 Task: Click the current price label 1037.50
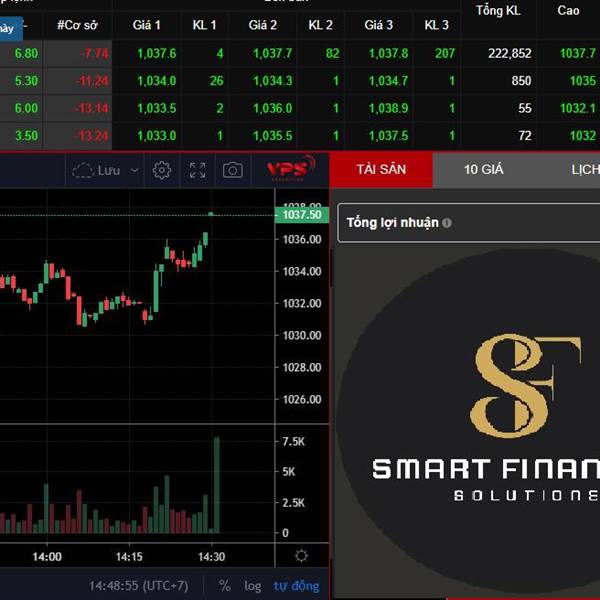click(x=302, y=215)
